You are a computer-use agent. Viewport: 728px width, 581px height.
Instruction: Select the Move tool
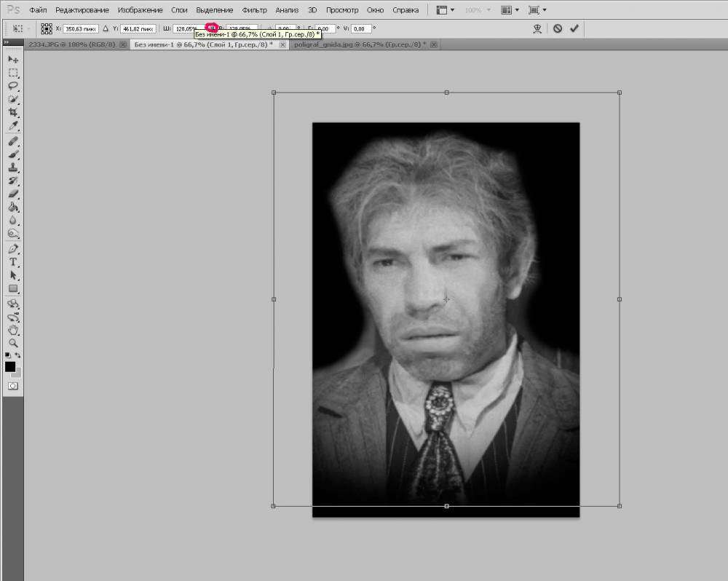click(x=13, y=59)
